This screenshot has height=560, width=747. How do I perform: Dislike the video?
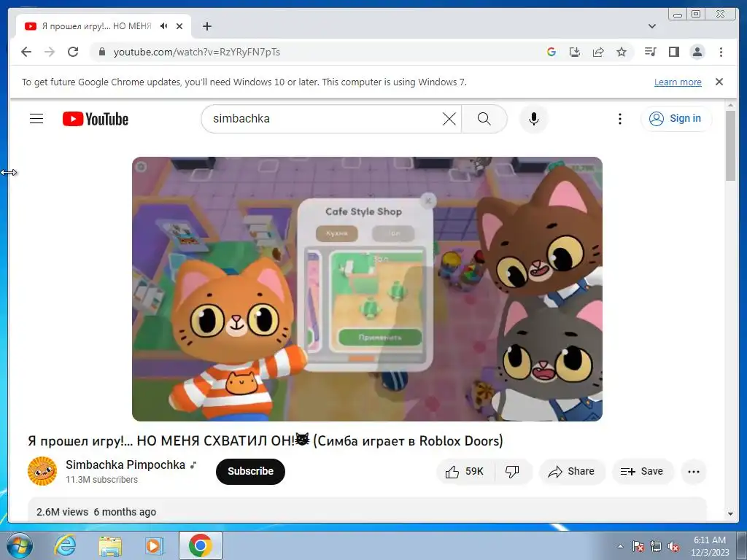(x=513, y=472)
